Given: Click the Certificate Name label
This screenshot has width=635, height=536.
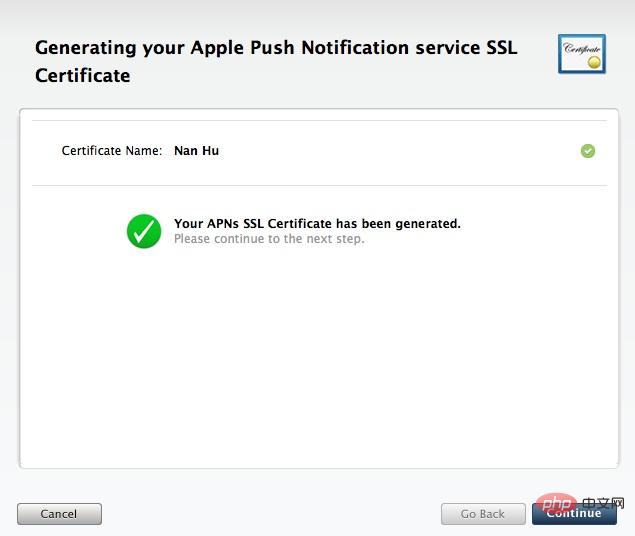Looking at the screenshot, I should click(x=112, y=151).
